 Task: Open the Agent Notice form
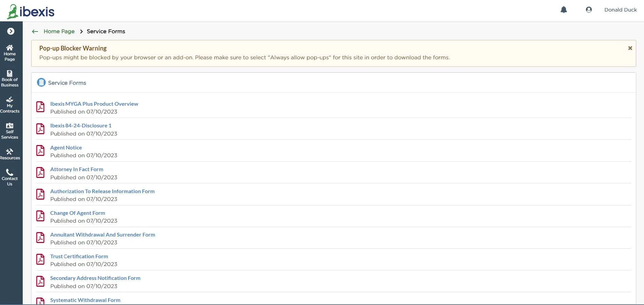pos(66,148)
